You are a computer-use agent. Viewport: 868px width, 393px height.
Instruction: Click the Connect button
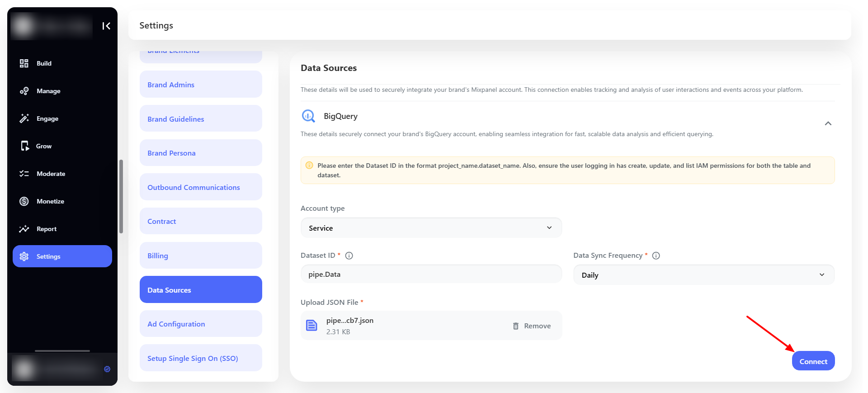tap(813, 361)
